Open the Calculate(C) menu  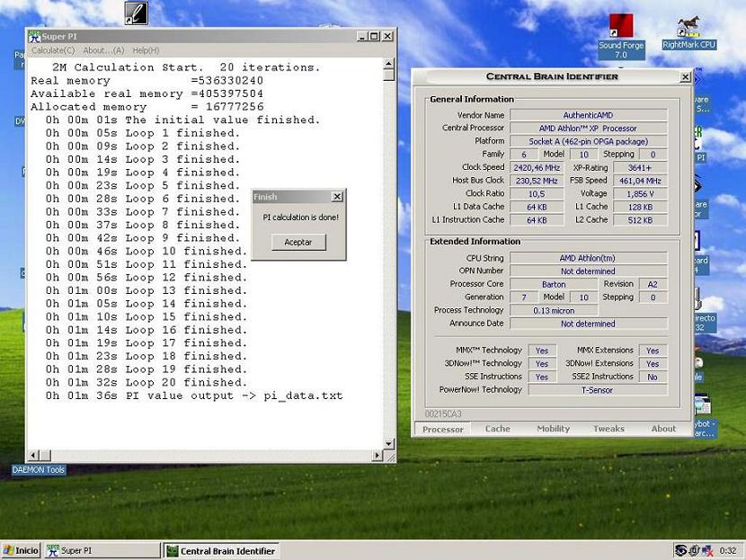(54, 50)
